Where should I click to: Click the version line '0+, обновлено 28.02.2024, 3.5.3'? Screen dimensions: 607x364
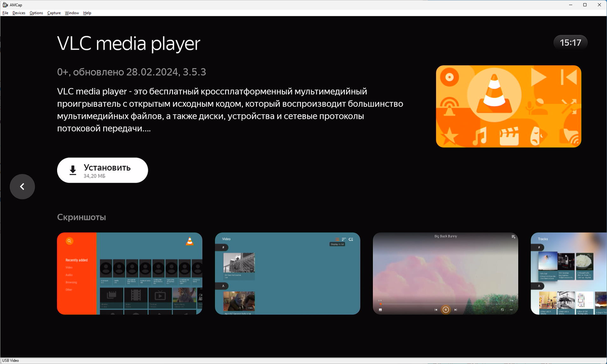[x=132, y=72]
